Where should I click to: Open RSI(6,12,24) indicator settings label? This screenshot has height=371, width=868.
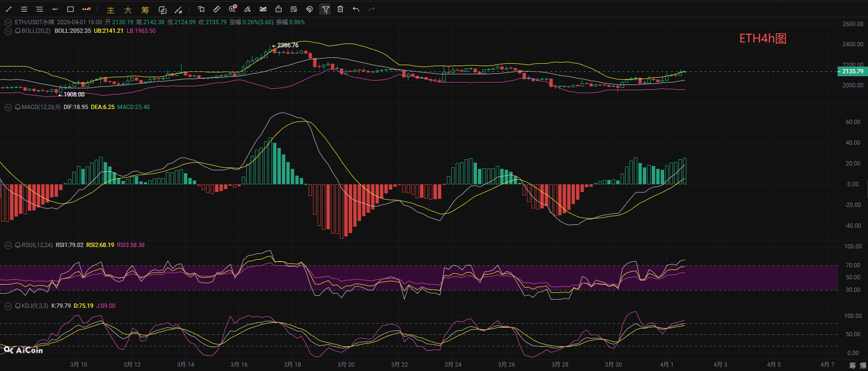pyautogui.click(x=37, y=245)
